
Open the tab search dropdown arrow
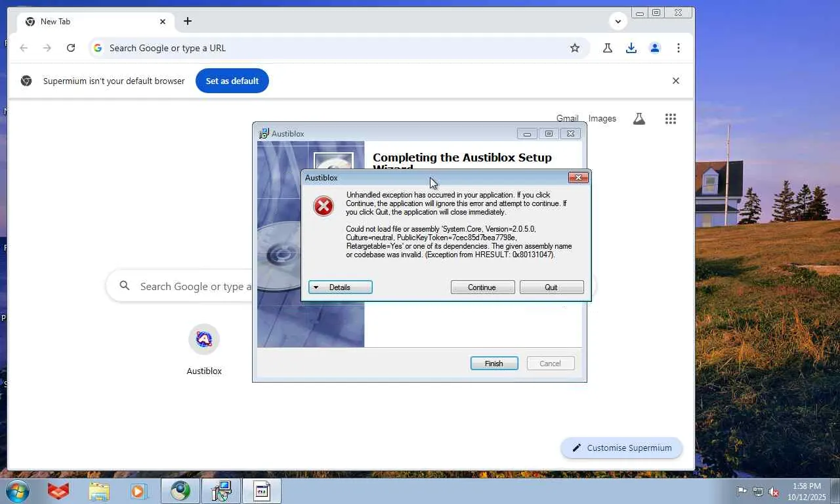tap(618, 22)
